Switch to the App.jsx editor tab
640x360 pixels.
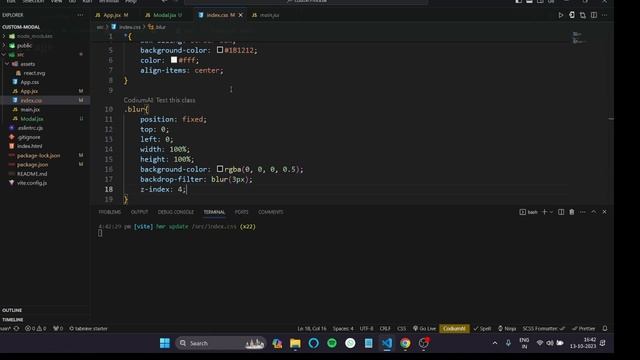click(112, 15)
